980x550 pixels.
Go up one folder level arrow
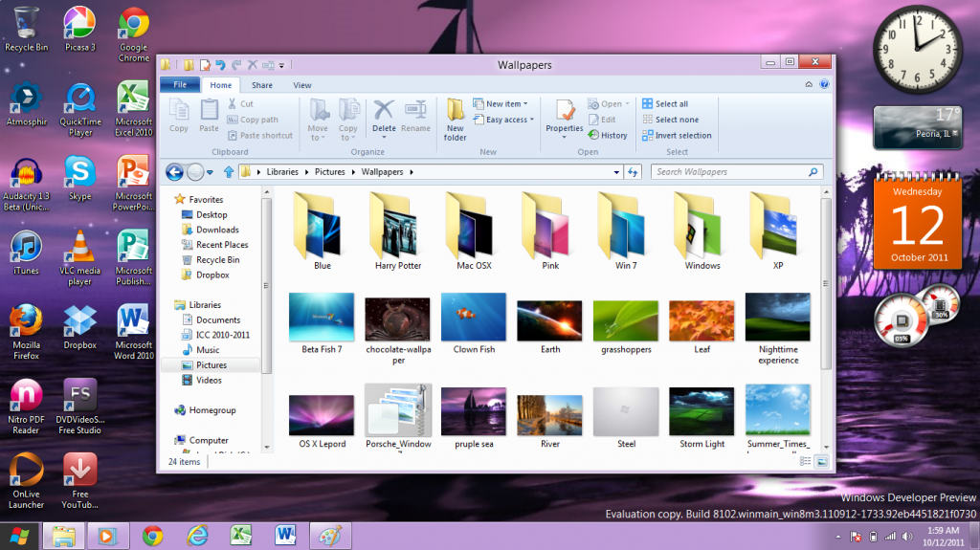(x=229, y=172)
